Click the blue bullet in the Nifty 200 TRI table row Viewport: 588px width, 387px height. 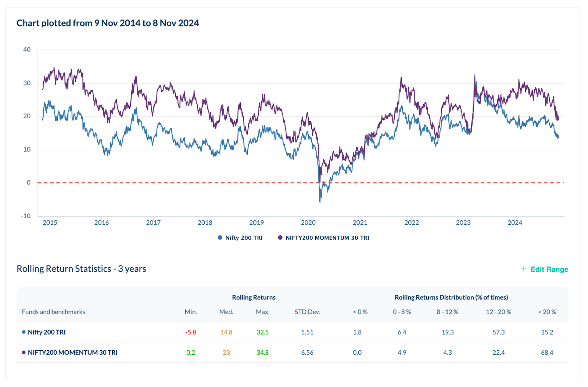[x=24, y=332]
